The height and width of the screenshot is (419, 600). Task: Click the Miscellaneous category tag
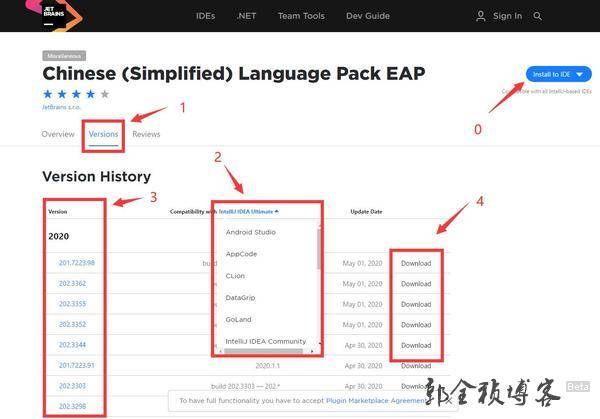(x=64, y=56)
